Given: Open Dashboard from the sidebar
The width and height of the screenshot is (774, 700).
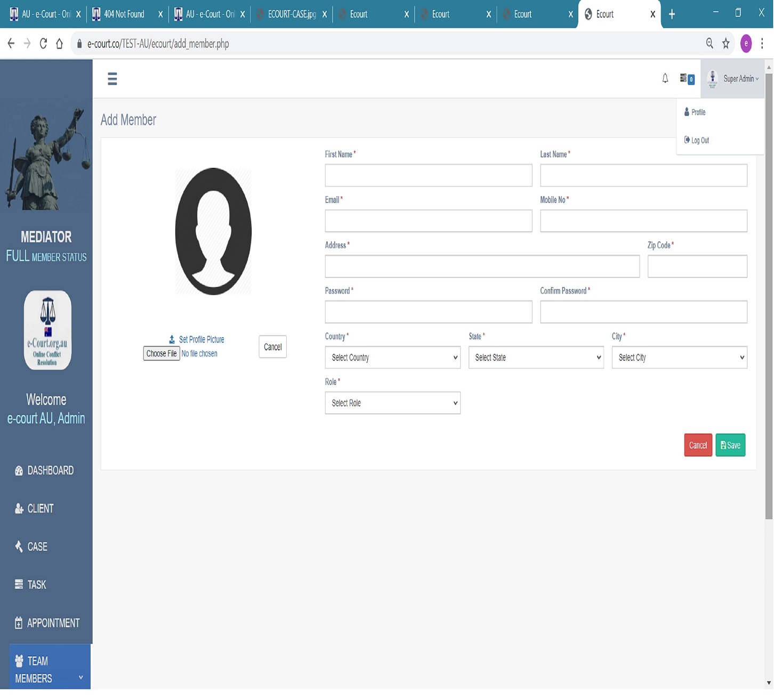Looking at the screenshot, I should (x=50, y=470).
